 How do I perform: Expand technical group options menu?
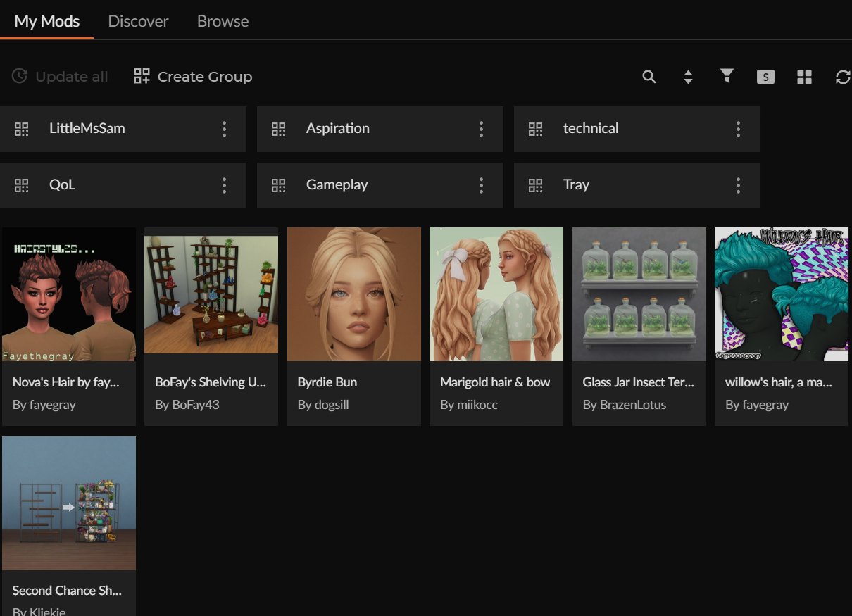(x=738, y=129)
